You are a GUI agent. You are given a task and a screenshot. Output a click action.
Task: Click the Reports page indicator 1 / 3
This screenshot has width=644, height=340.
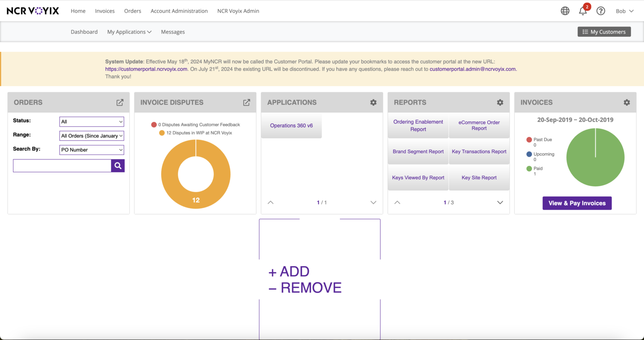(x=449, y=202)
